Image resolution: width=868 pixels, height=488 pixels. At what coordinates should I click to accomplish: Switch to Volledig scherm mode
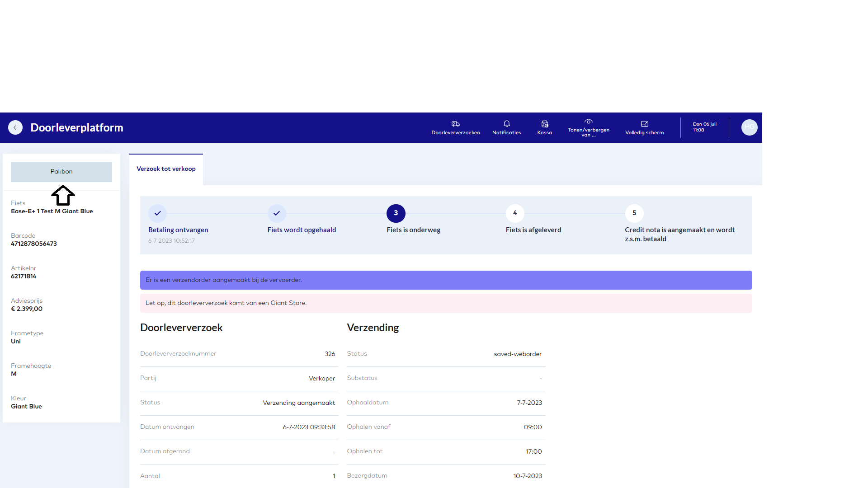coord(644,124)
